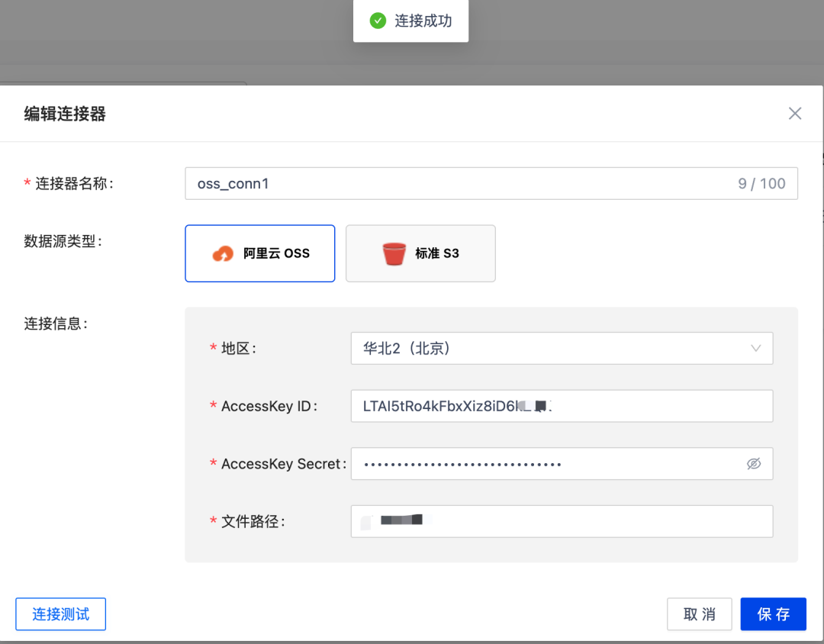The height and width of the screenshot is (644, 824).
Task: Close the 编辑连接器 dialog with X
Action: tap(794, 113)
